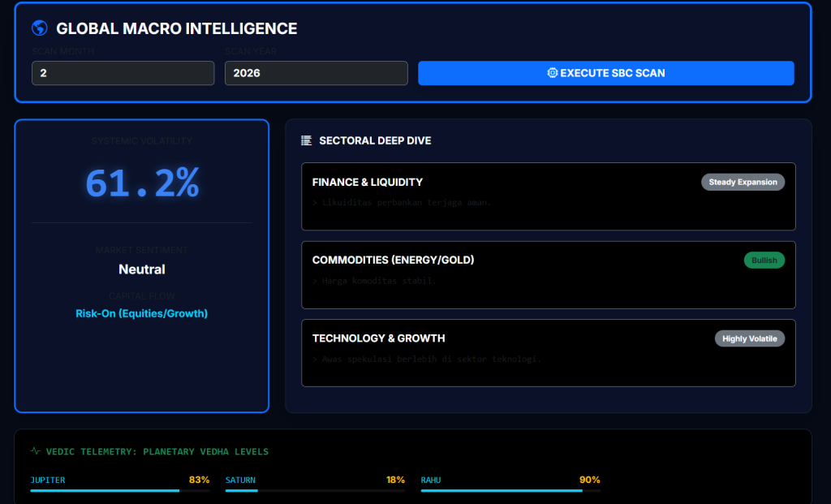Click the Saturn vedha level bar
The image size is (831, 504).
click(315, 490)
